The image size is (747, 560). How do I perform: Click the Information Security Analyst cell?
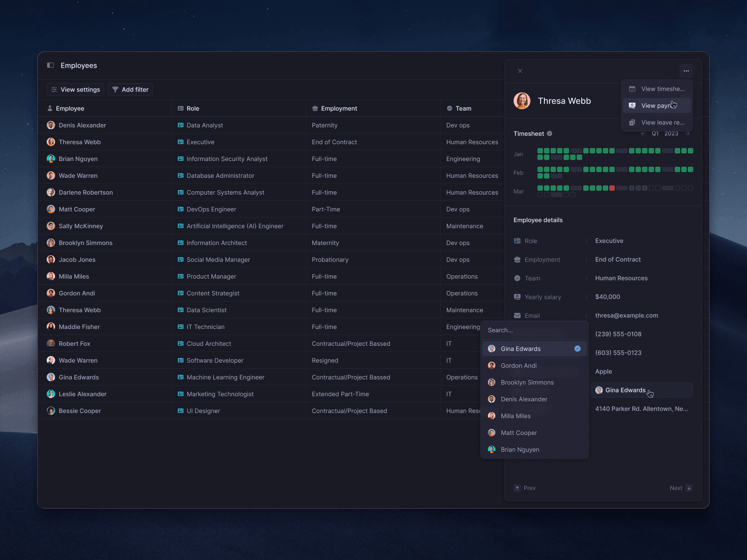239,159
